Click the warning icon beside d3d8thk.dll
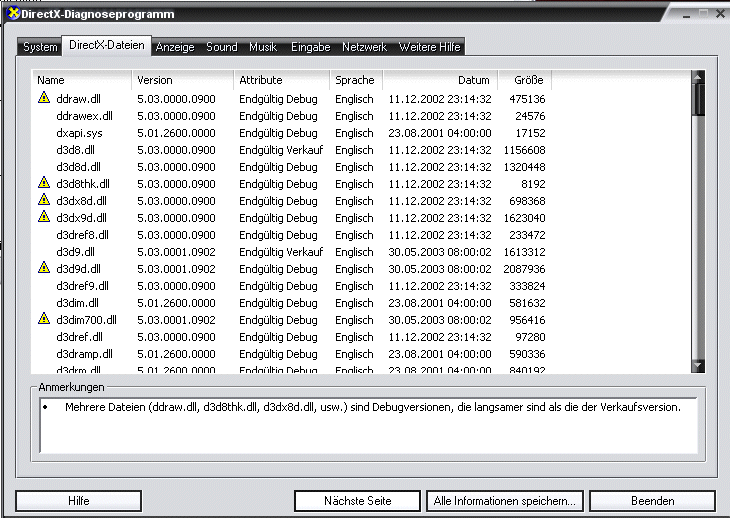The height and width of the screenshot is (518, 730). pyautogui.click(x=44, y=182)
